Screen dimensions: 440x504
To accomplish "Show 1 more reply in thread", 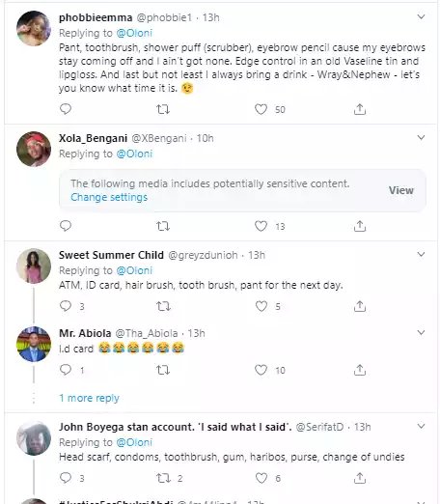I will (89, 398).
